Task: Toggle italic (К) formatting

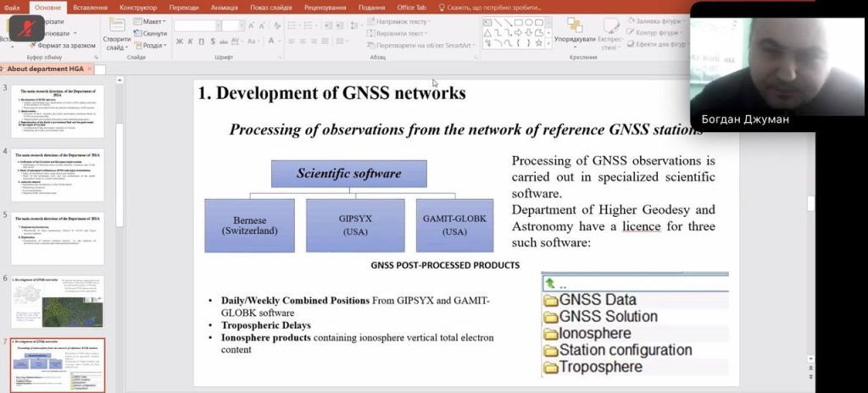Action: point(191,42)
